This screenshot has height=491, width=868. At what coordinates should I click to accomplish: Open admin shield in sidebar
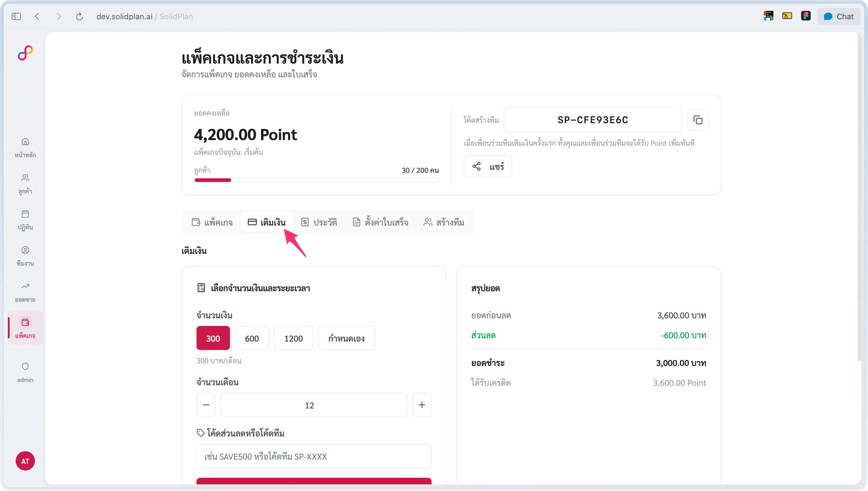click(25, 372)
